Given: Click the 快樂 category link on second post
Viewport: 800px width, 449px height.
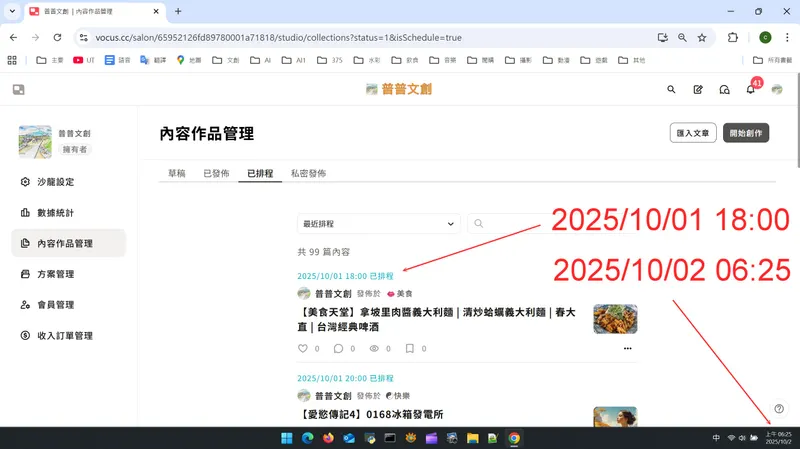Looking at the screenshot, I should point(398,395).
